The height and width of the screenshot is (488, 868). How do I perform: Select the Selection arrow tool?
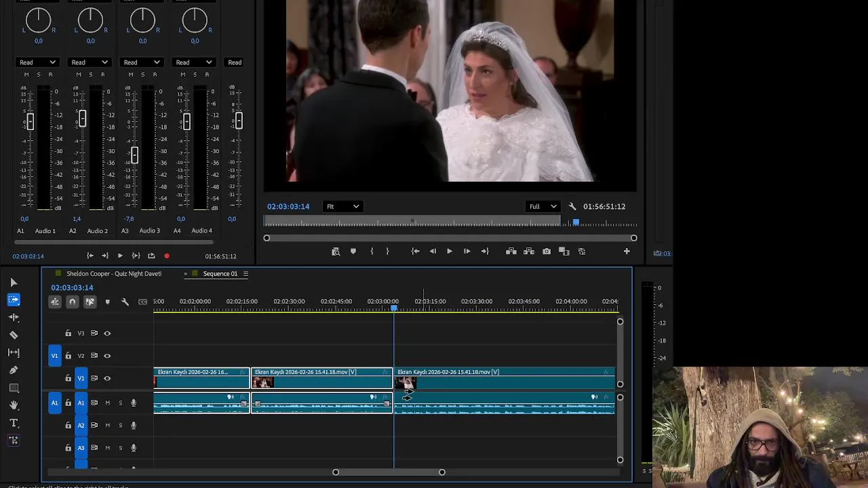click(x=14, y=283)
